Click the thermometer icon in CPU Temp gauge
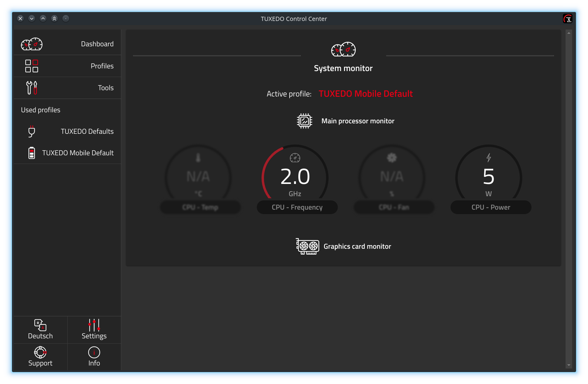The image size is (588, 384). click(198, 157)
